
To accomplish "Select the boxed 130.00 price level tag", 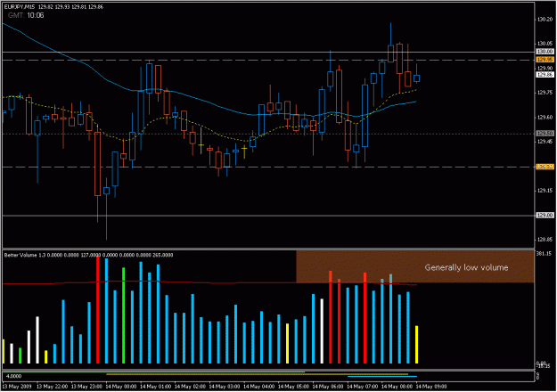I will (x=545, y=52).
